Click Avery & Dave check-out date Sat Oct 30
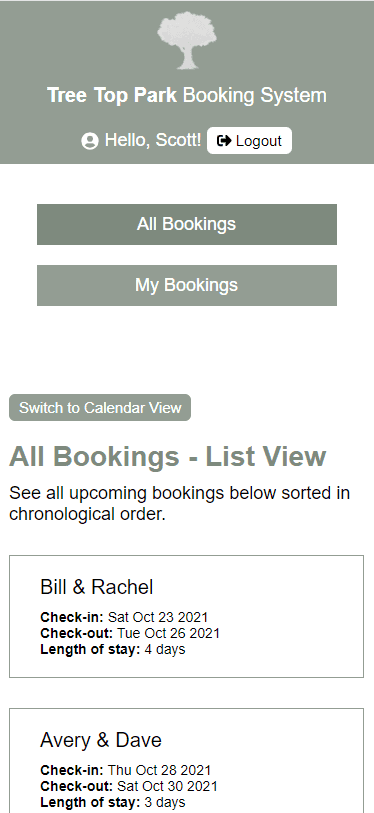 pos(167,787)
